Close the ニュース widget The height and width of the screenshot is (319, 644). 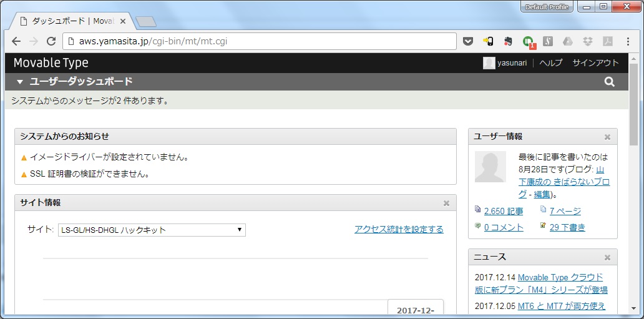(x=607, y=258)
